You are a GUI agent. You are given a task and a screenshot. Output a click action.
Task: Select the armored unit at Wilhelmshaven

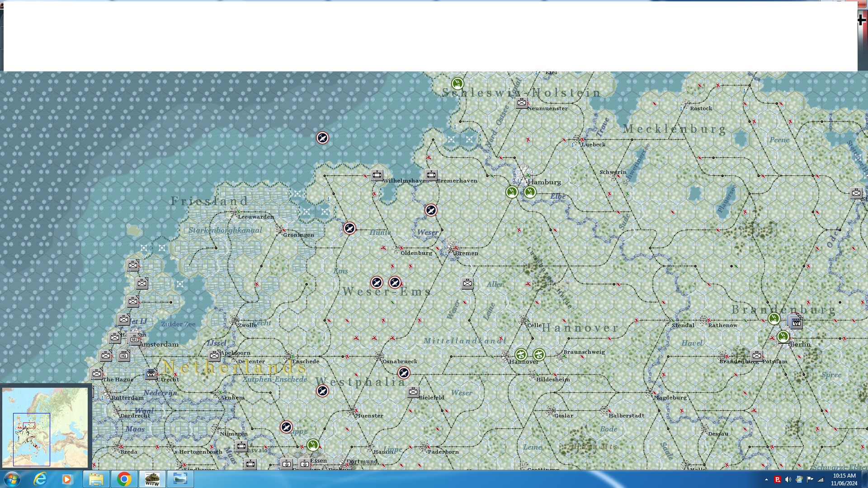click(x=377, y=175)
